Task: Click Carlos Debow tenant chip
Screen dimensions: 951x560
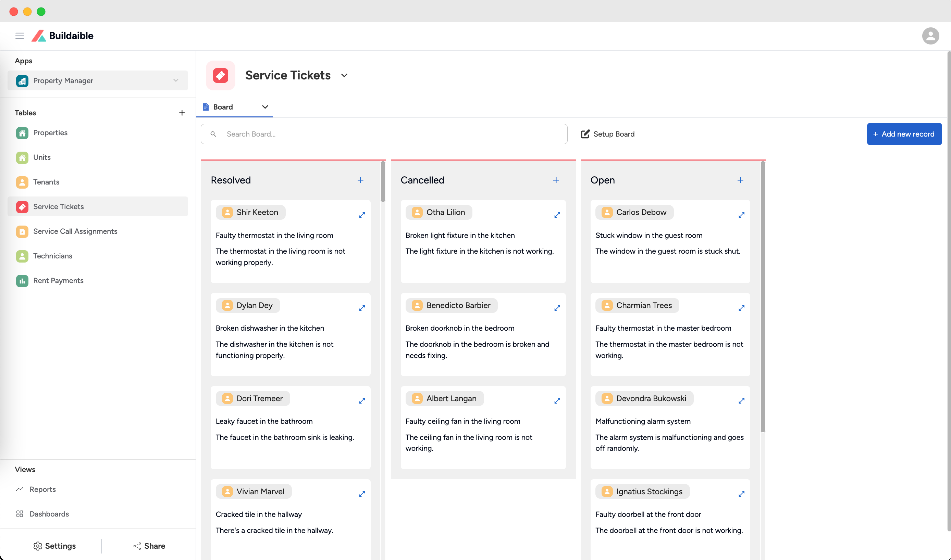Action: click(x=634, y=213)
